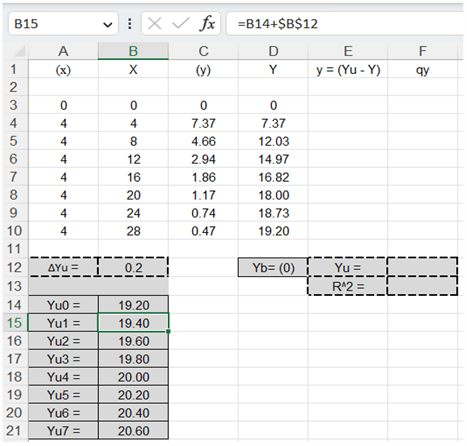Confirm the entry with the checkmark icon
The height and width of the screenshot is (446, 467).
coord(180,24)
